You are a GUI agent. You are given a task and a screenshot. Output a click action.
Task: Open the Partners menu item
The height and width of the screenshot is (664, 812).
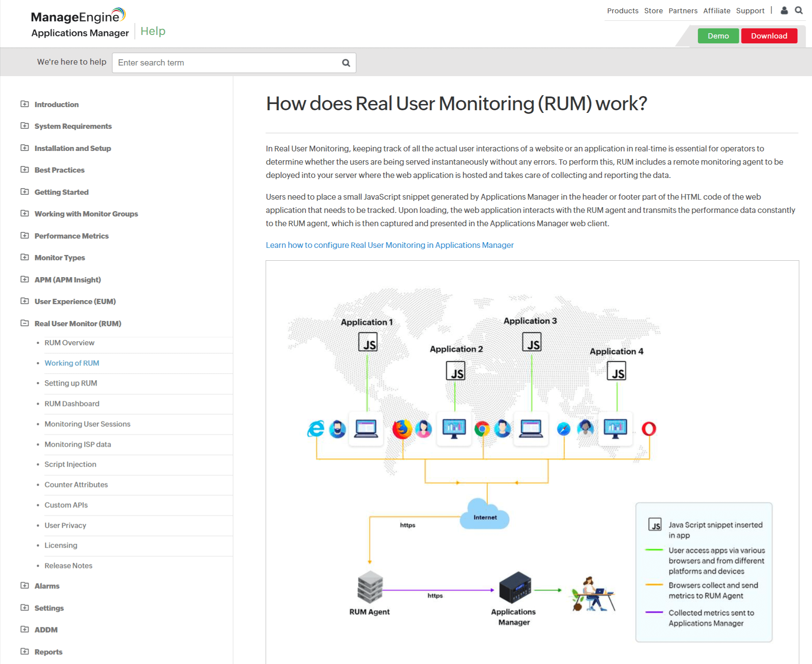683,11
